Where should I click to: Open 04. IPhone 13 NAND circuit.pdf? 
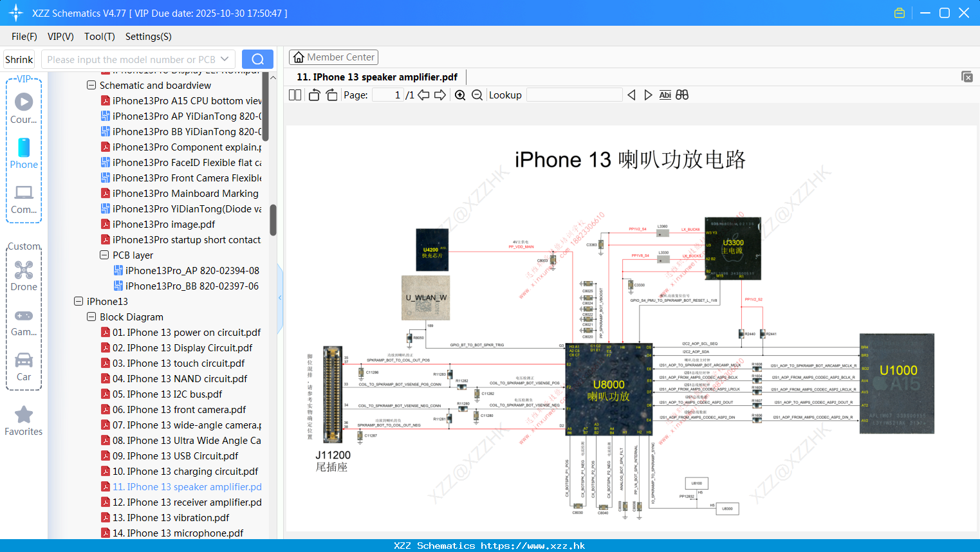pos(174,378)
